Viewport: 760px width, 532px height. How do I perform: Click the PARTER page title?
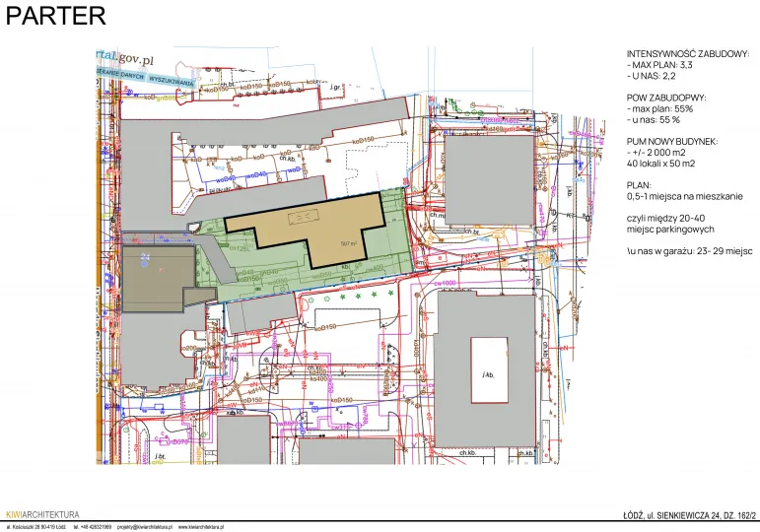point(55,17)
